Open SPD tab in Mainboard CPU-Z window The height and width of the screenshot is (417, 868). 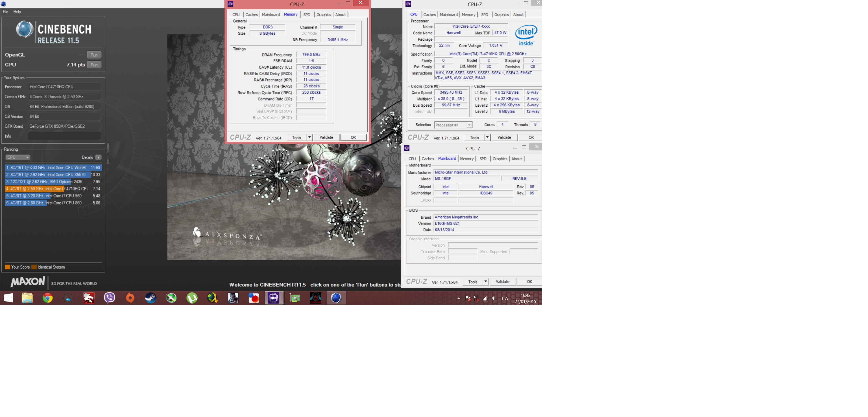483,159
